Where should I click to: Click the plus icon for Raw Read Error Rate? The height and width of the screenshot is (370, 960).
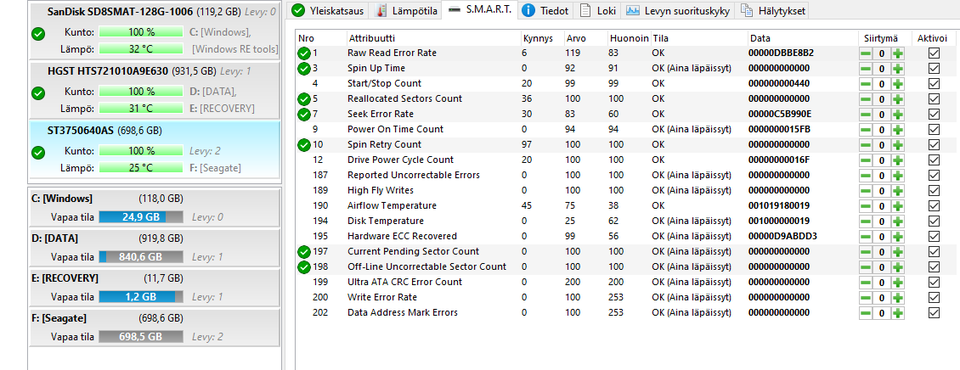pos(898,53)
